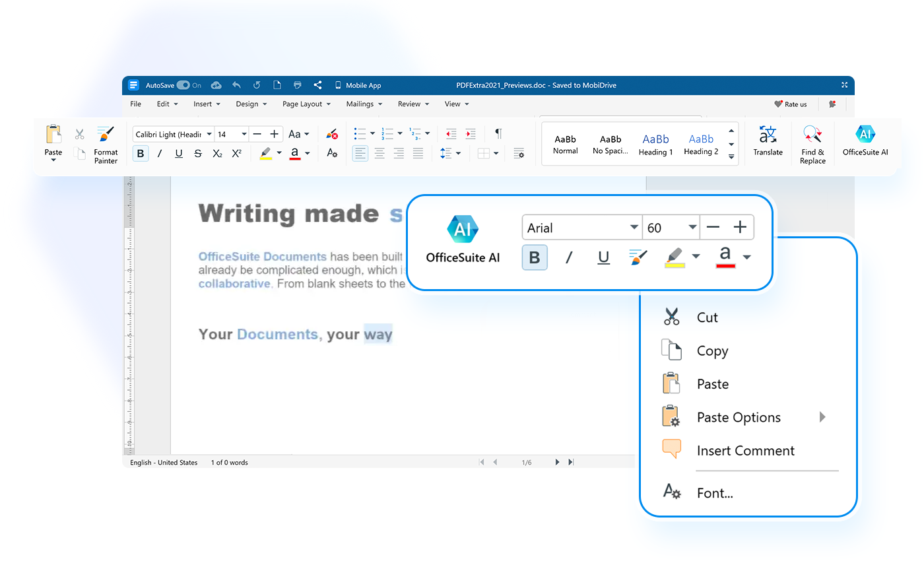Viewport: 924px width, 569px height.
Task: Click the Paste clipboard icon in the ribbon
Action: pos(53,135)
